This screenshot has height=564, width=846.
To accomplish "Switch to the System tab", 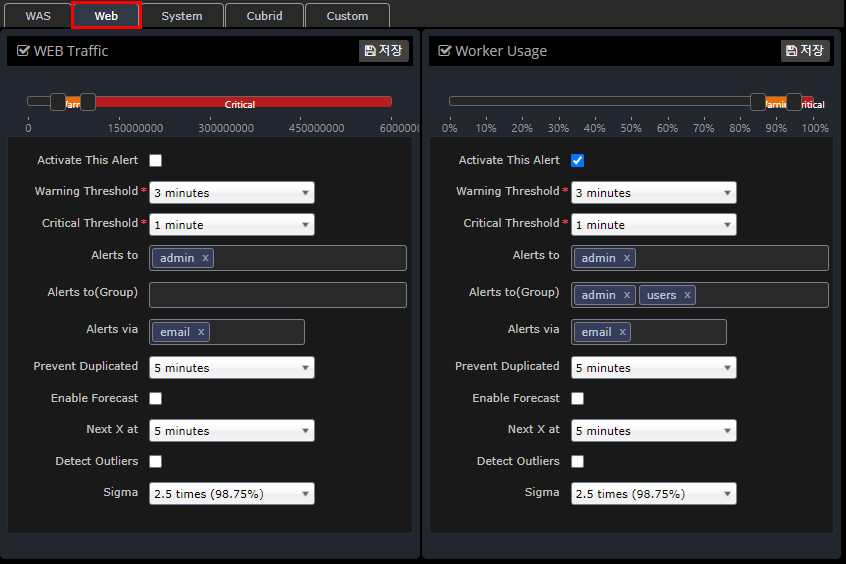I will (x=181, y=16).
